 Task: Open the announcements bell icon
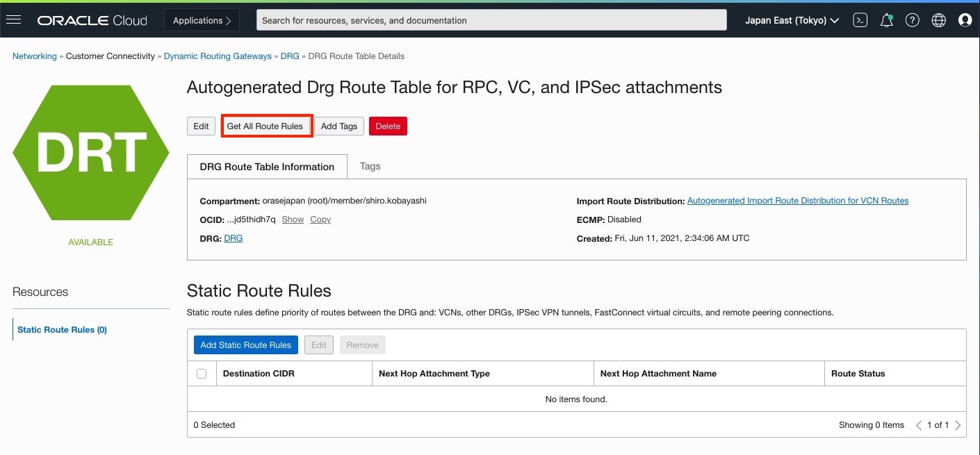[x=886, y=20]
